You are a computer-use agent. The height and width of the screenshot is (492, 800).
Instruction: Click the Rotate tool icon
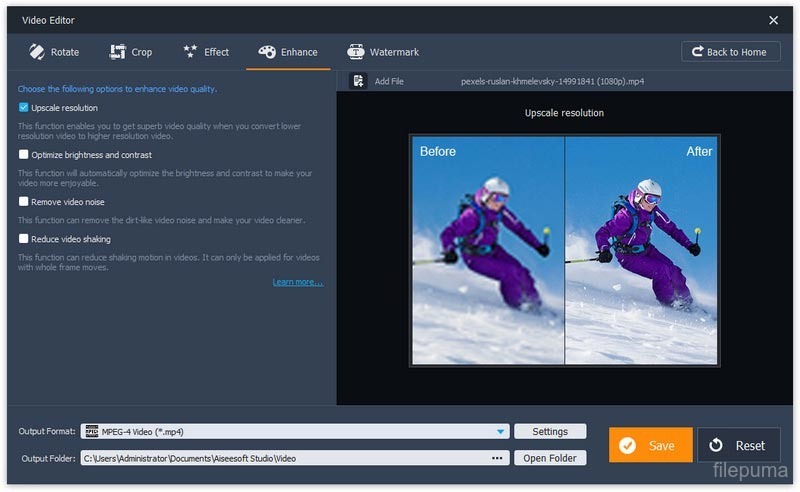(37, 52)
